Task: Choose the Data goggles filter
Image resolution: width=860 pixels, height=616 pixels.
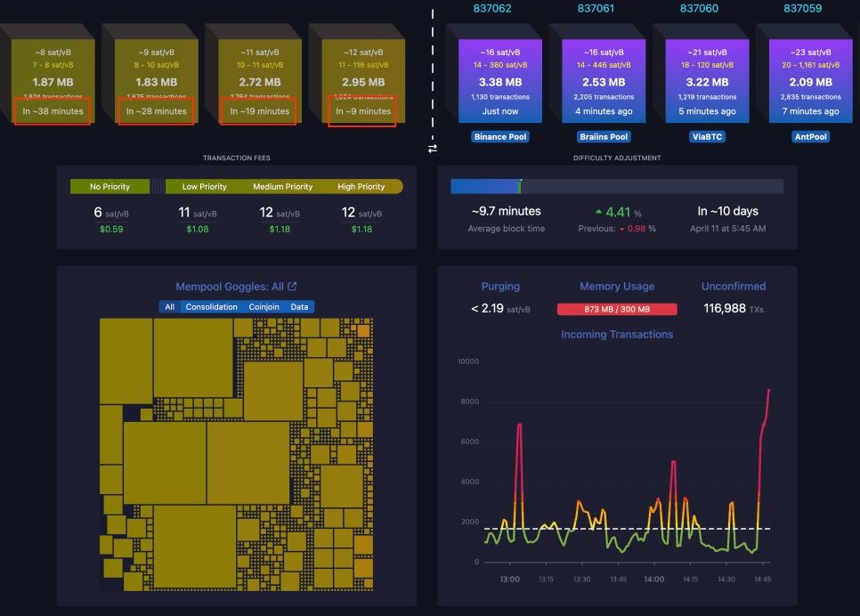Action: pyautogui.click(x=299, y=306)
